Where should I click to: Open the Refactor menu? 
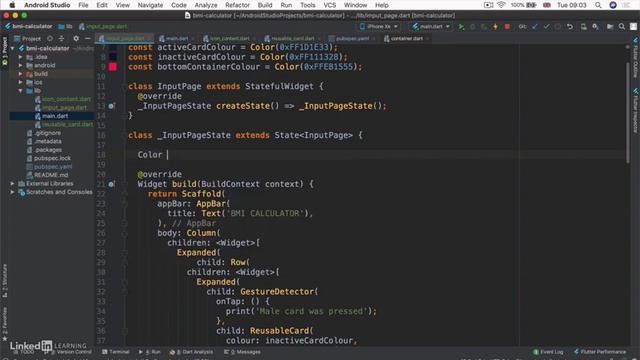coord(237,5)
